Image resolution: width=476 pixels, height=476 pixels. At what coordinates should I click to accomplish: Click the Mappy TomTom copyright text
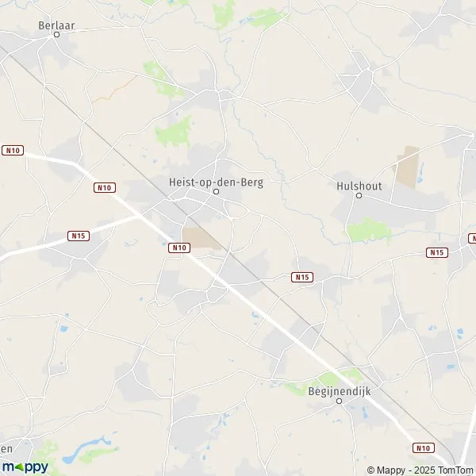coord(420,470)
